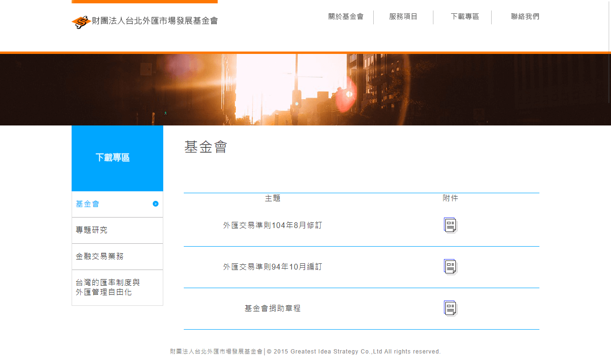Image resolution: width=611 pixels, height=364 pixels.
Task: Click the blue 下載專區 sidebar heading
Action: pyautogui.click(x=117, y=158)
